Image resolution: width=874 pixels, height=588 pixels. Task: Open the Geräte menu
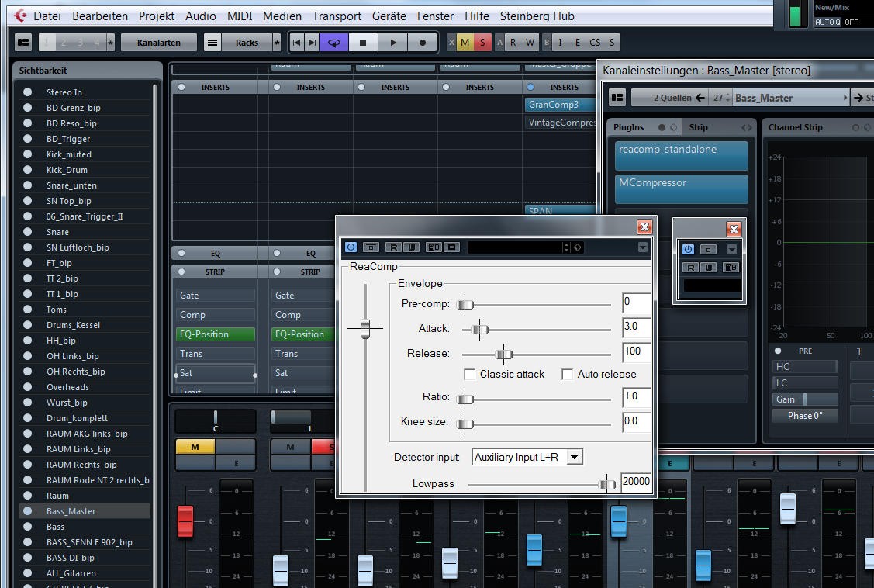[x=389, y=16]
